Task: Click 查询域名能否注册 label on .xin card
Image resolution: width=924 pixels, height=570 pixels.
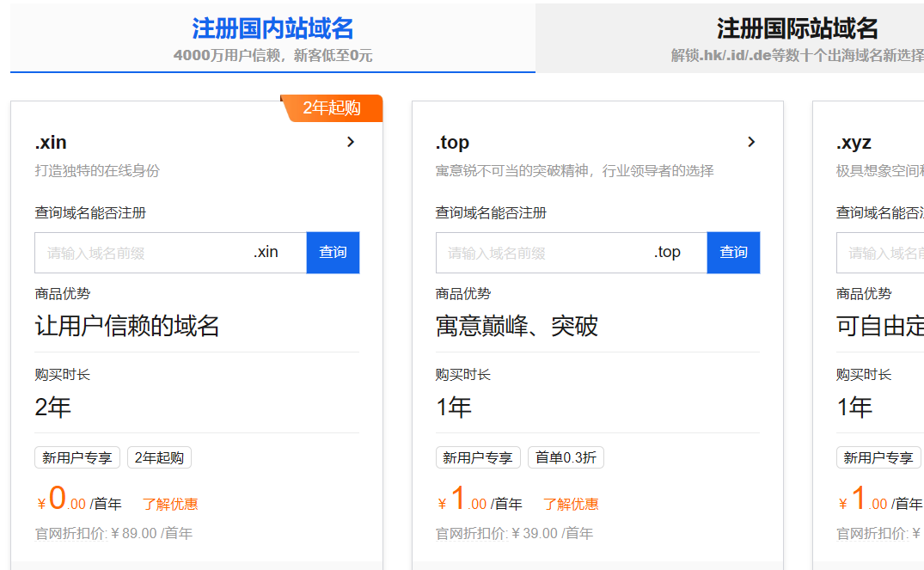Action: (x=90, y=213)
